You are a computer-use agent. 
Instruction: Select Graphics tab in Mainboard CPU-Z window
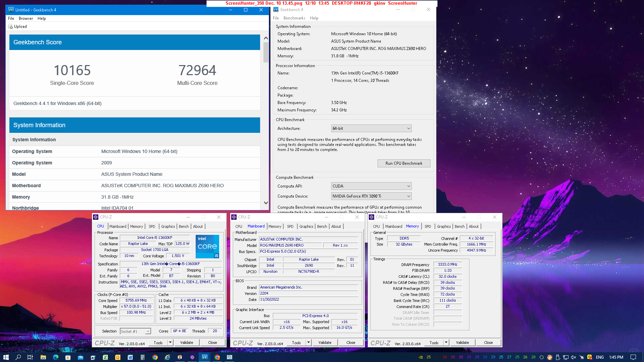click(x=306, y=226)
